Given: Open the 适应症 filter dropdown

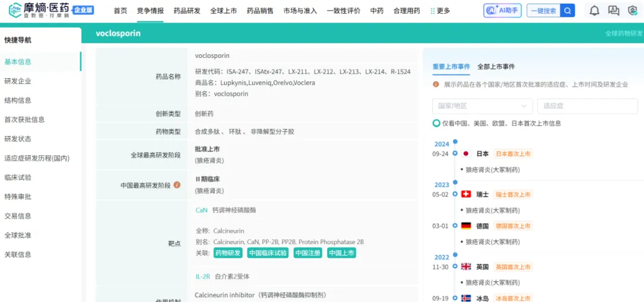Looking at the screenshot, I should 587,106.
